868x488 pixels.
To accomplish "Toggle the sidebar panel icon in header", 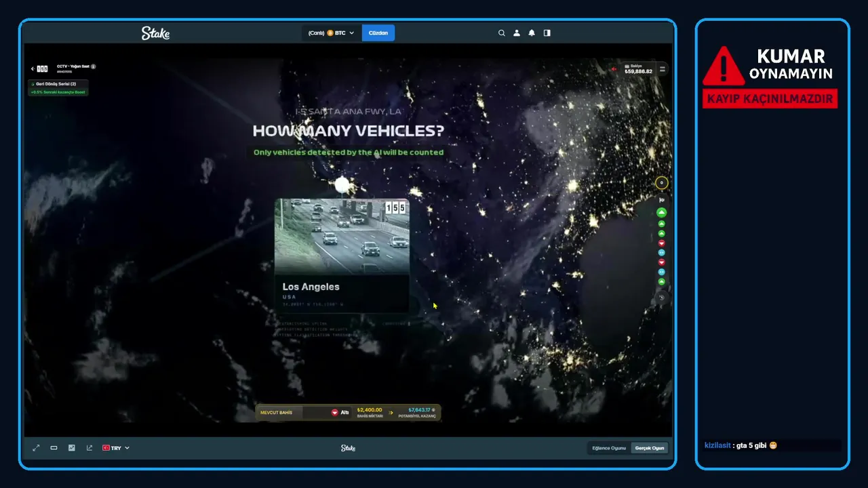I will point(547,33).
